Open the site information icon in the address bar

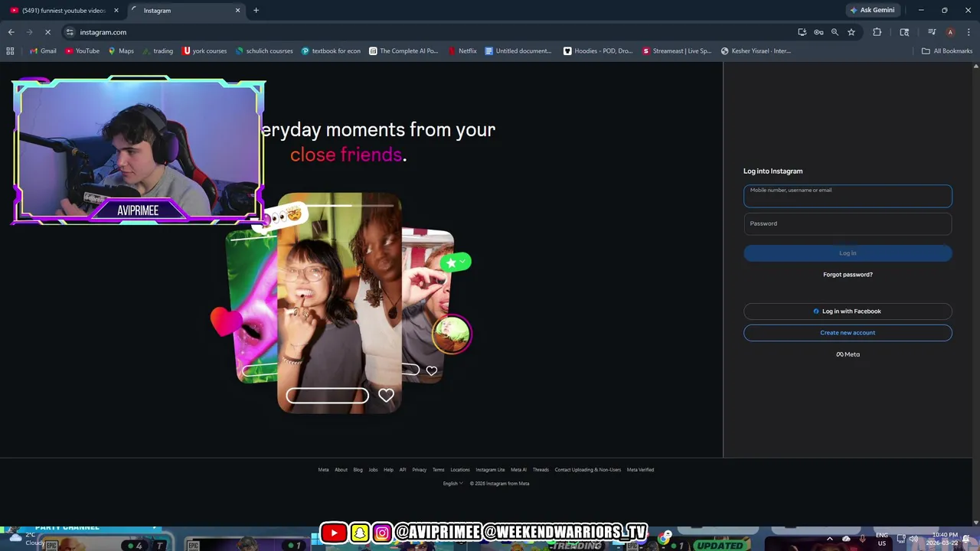[x=70, y=32]
